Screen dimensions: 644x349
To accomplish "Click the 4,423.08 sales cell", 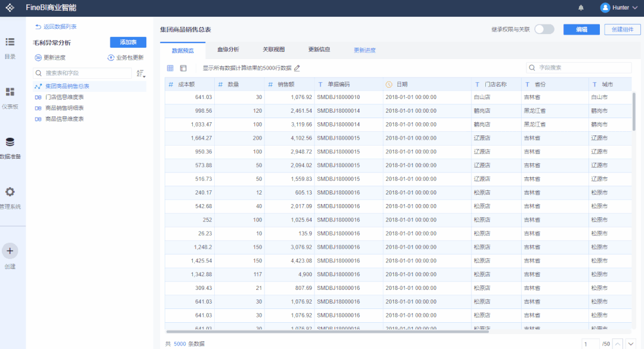I will pos(289,261).
